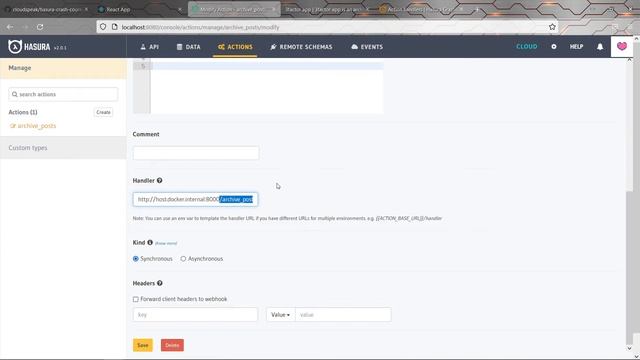640x360 pixels.
Task: Click the Handler URL field
Action: coord(196,199)
